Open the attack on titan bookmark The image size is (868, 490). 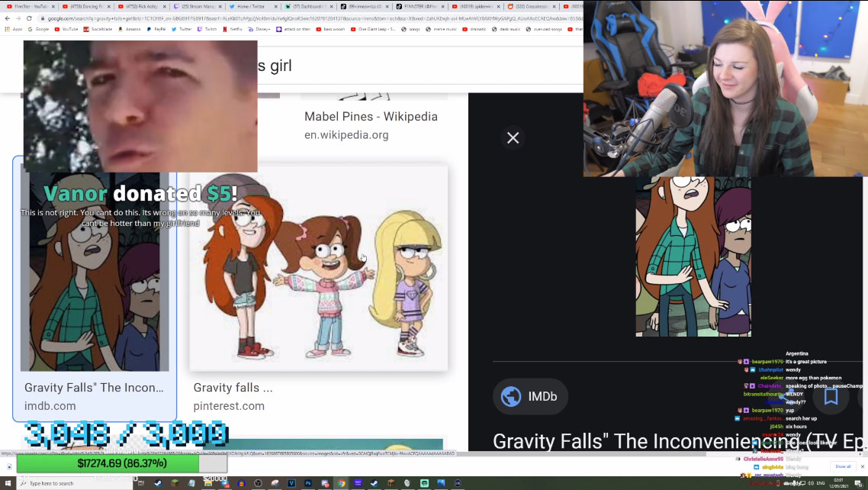coord(294,29)
